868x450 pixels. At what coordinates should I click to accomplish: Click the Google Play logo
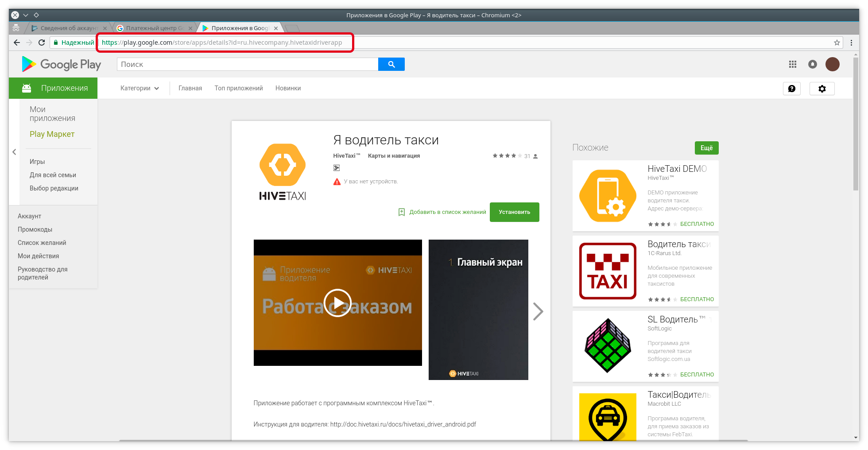click(x=62, y=64)
